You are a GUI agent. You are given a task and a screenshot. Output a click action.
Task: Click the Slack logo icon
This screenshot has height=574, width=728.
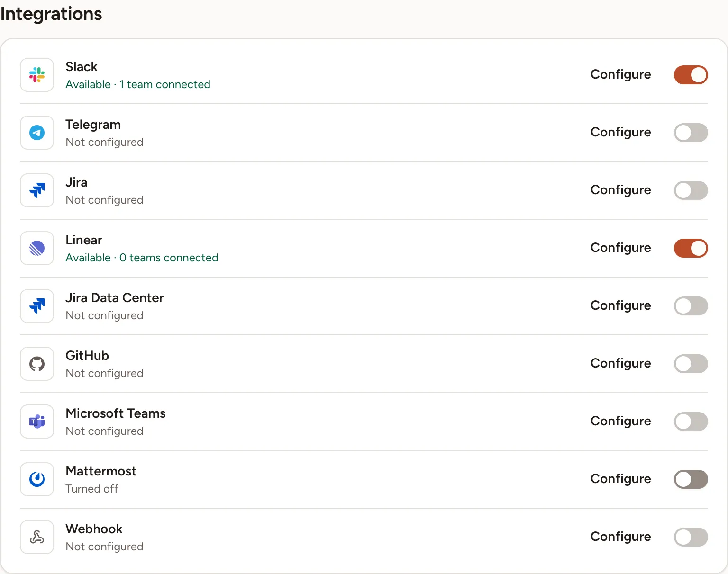point(37,75)
